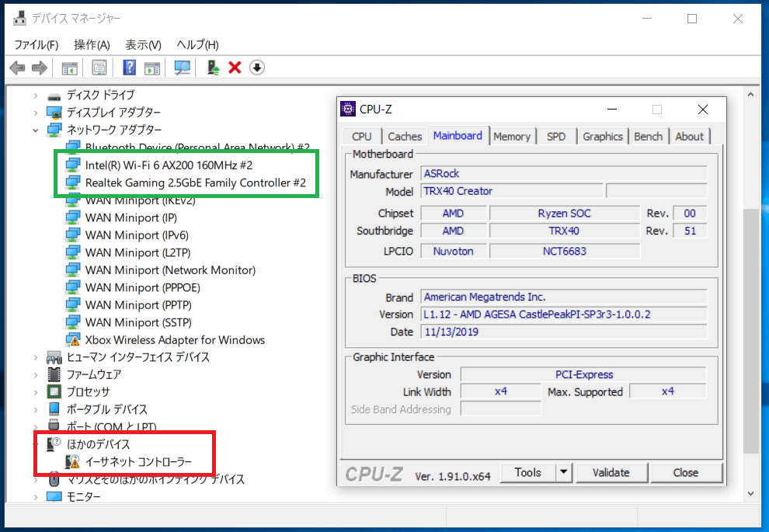Select Realtek Gaming 2.5GbE Family Controller #2
Image resolution: width=769 pixels, height=532 pixels.
point(195,183)
